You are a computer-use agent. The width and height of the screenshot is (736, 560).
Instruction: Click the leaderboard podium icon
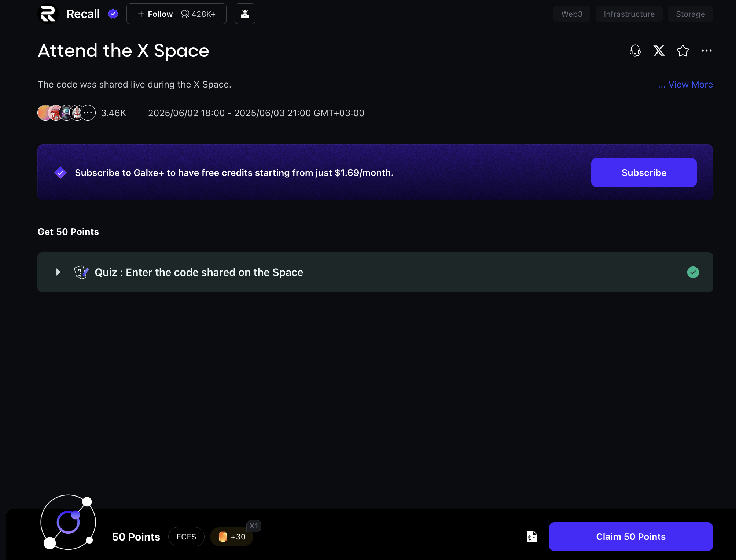[245, 14]
